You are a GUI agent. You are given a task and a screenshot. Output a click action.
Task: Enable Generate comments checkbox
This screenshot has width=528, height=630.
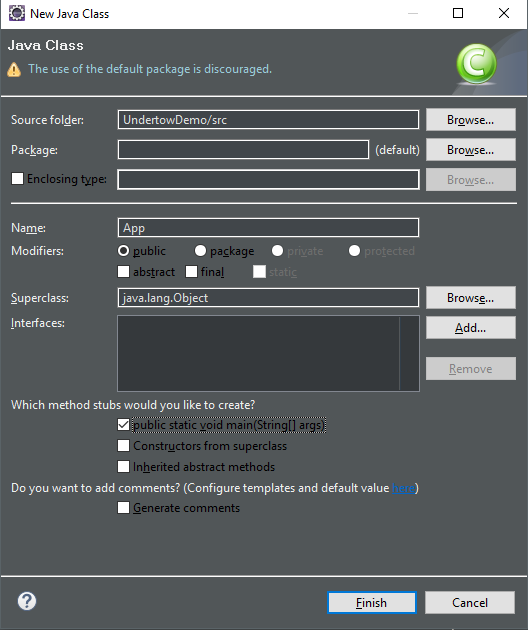(123, 507)
